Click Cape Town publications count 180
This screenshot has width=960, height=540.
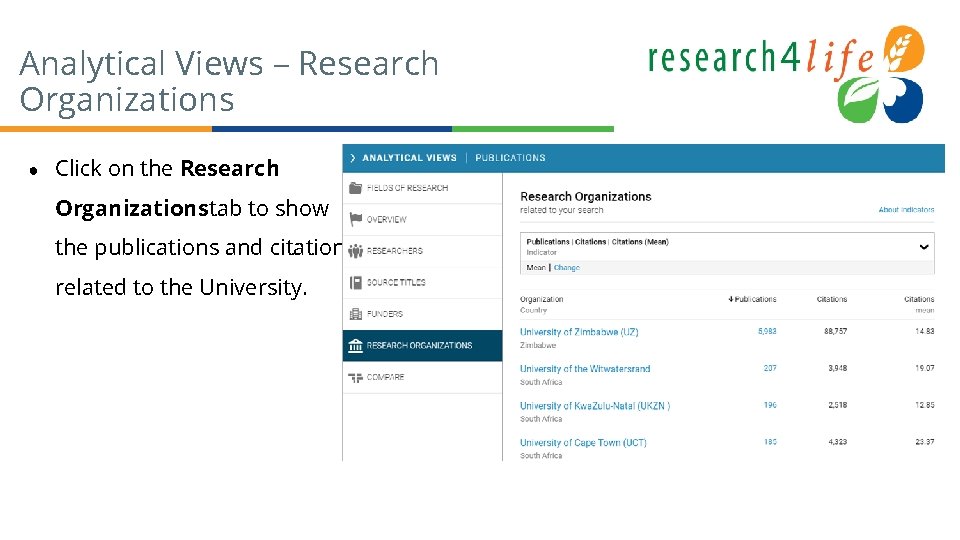[x=770, y=441]
